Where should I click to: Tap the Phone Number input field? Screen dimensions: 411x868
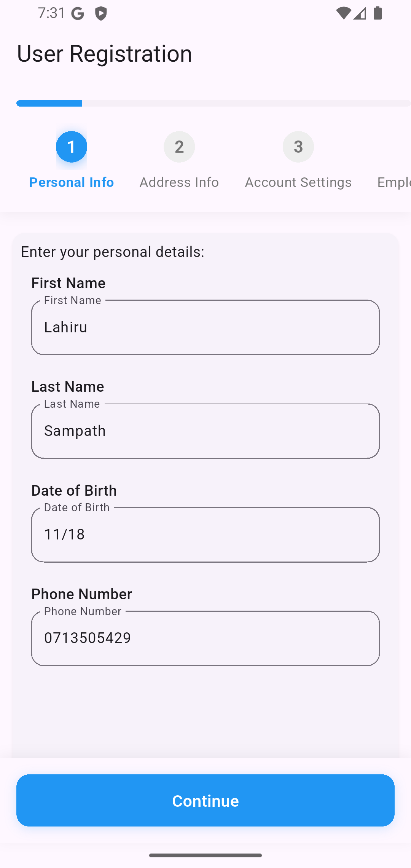tap(205, 638)
